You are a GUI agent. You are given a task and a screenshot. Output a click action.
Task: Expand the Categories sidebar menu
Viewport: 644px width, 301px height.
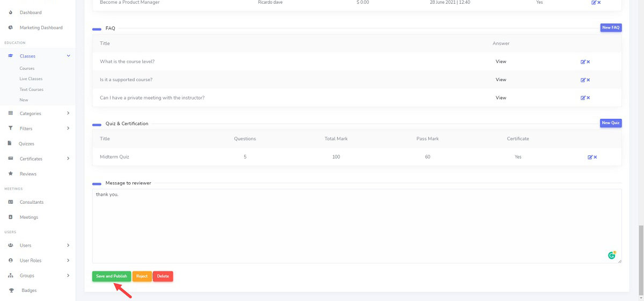(x=68, y=113)
